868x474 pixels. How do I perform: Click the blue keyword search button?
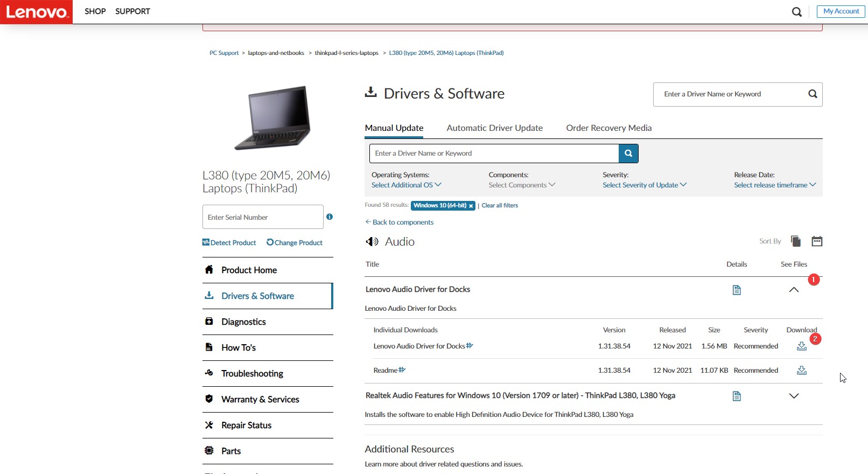pos(628,154)
